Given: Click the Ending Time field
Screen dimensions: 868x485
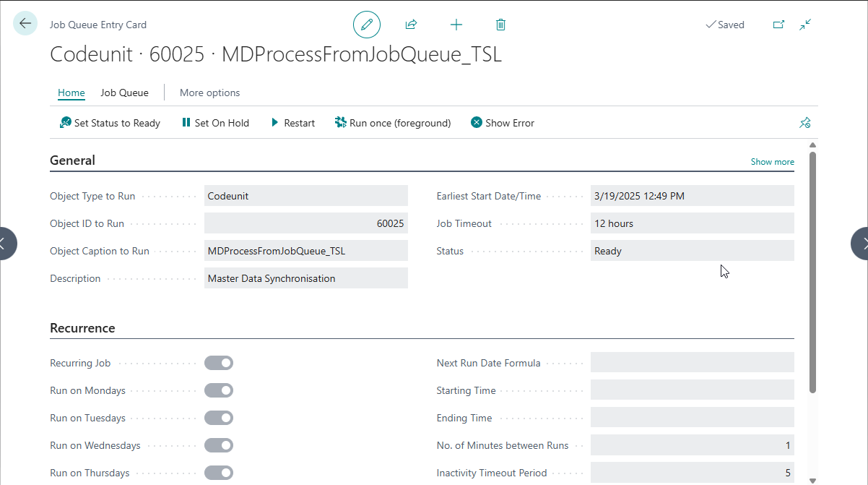Looking at the screenshot, I should [x=693, y=418].
